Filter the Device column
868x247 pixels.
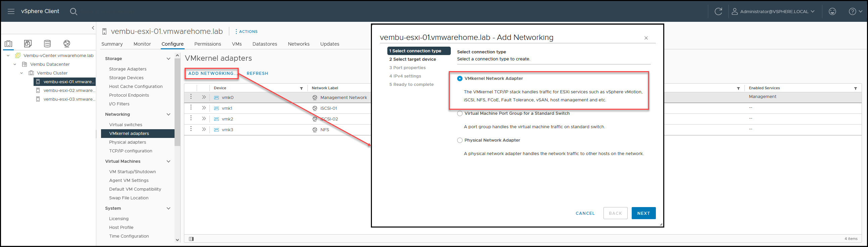coord(301,88)
